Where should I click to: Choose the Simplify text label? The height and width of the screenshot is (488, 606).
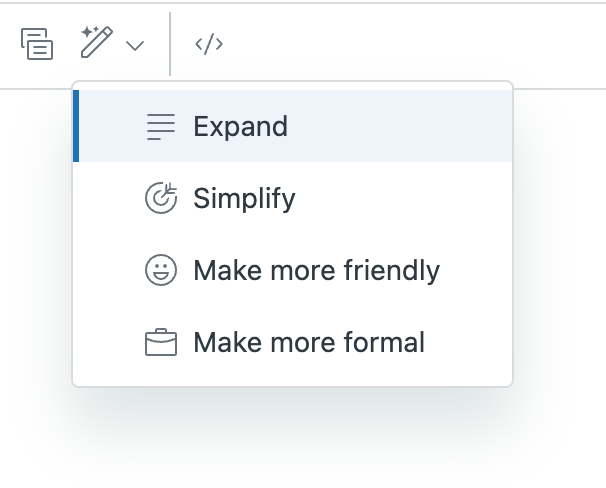point(244,198)
